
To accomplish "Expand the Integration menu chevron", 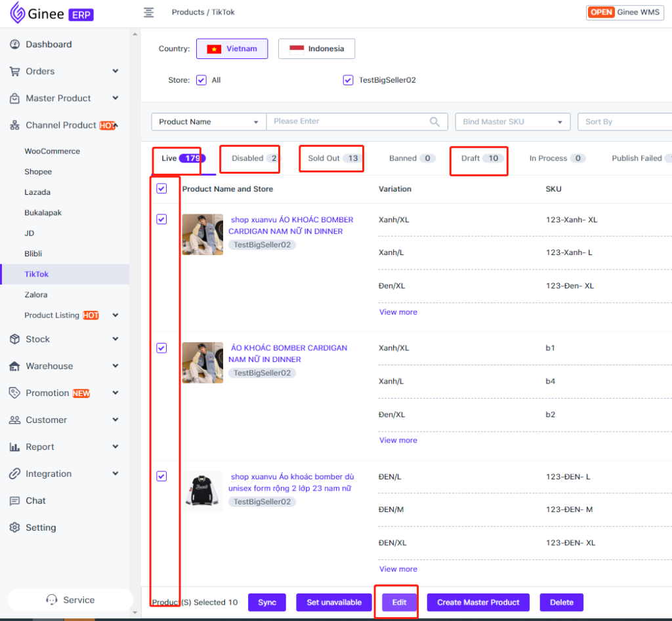I will 115,473.
